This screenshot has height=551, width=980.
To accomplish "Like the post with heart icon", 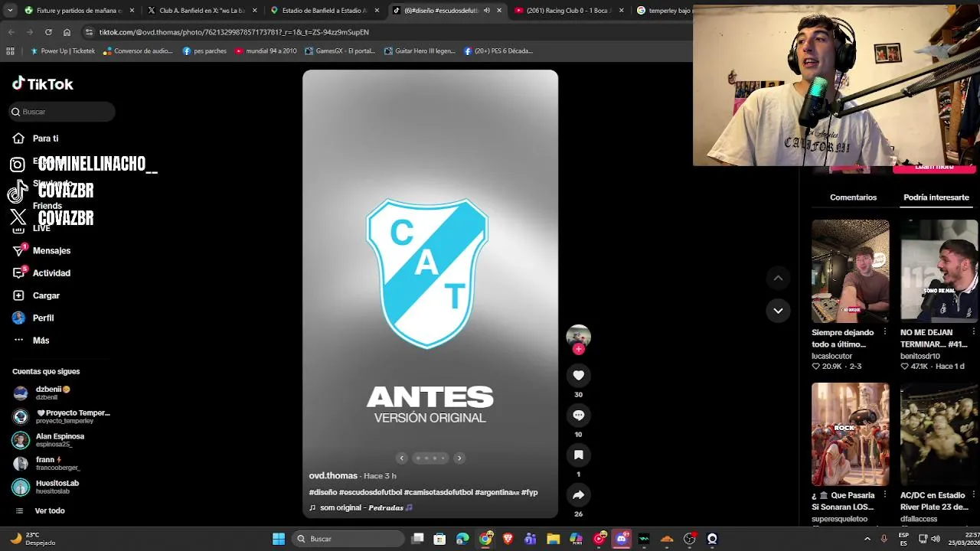I will [x=578, y=375].
